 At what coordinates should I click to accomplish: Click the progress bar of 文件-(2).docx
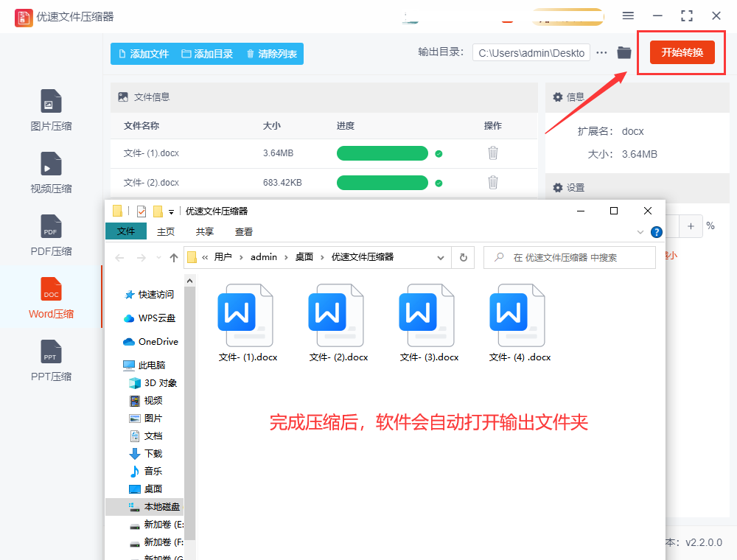(x=382, y=182)
